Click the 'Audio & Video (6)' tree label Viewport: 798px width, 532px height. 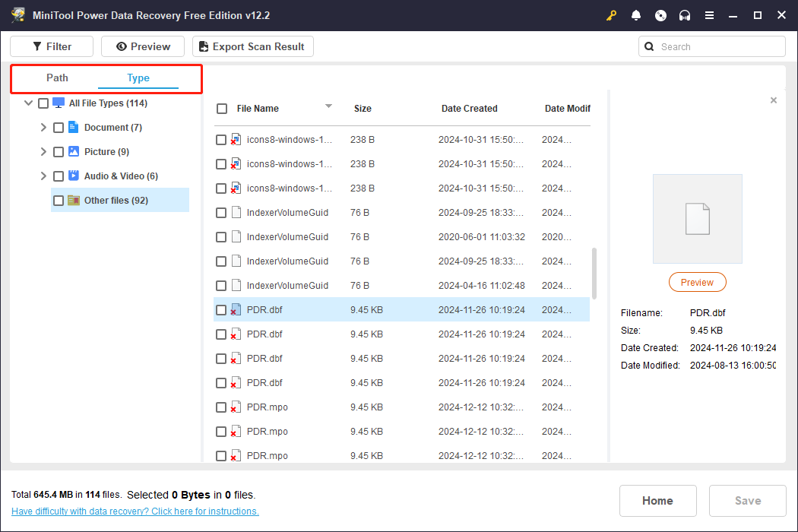121,176
